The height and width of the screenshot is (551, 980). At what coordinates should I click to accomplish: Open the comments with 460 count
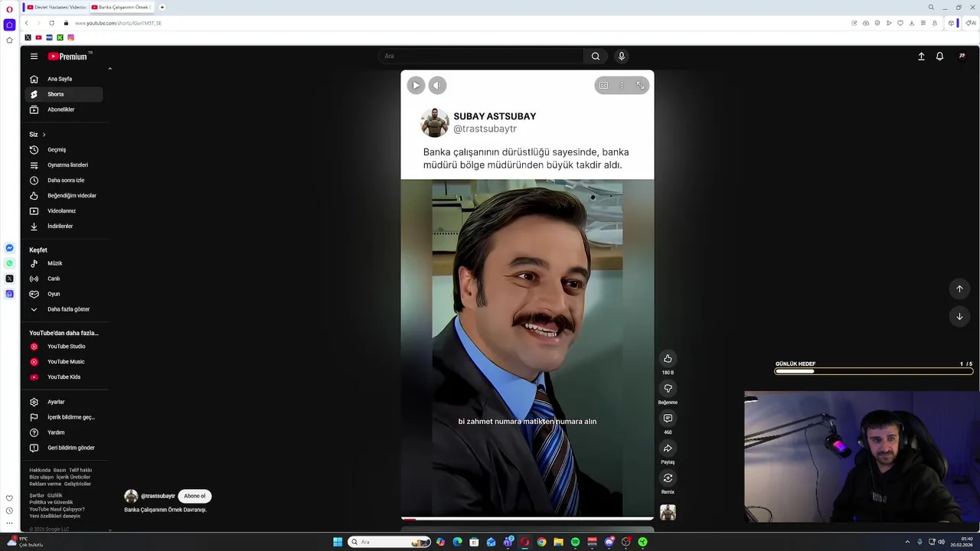668,418
